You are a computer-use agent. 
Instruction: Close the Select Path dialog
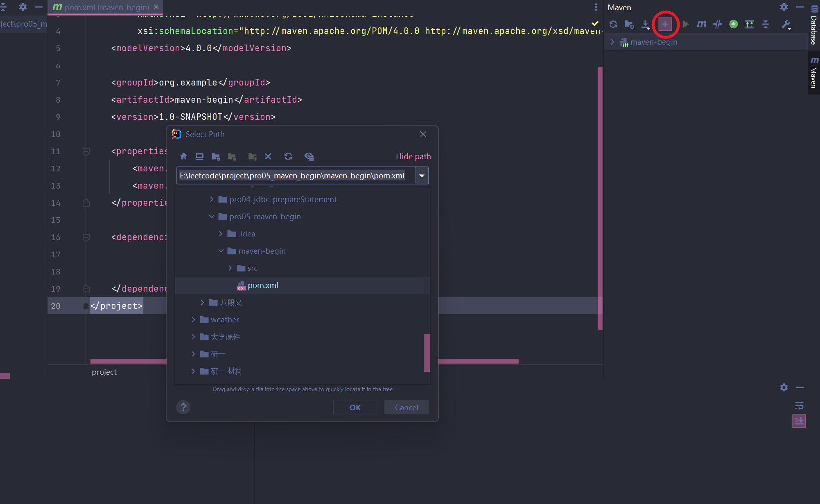(423, 134)
